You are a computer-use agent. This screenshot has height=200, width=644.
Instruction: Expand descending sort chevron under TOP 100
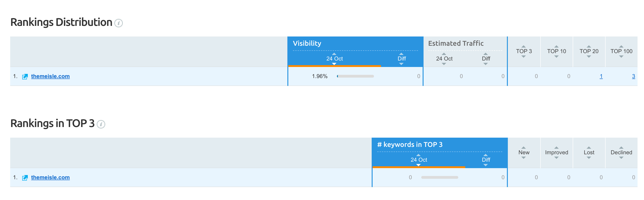pyautogui.click(x=622, y=56)
